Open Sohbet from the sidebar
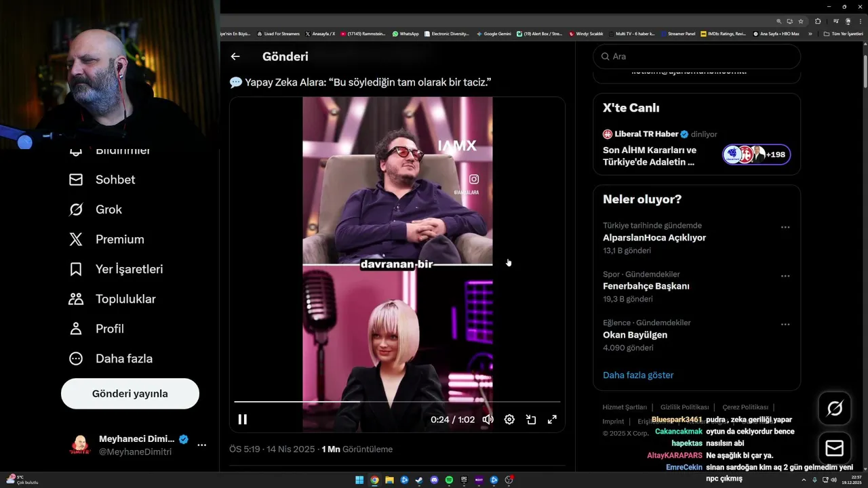This screenshot has height=488, width=868. [102, 180]
